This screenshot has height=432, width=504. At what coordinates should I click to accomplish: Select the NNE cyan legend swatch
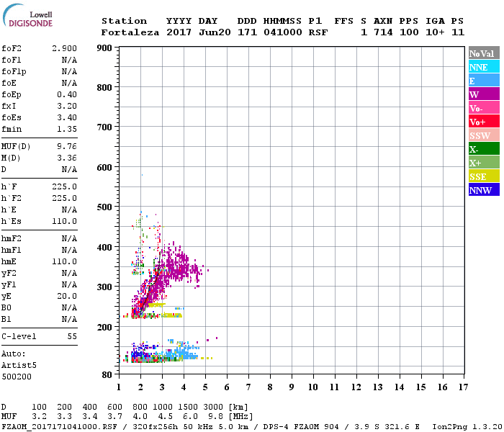[x=484, y=67]
